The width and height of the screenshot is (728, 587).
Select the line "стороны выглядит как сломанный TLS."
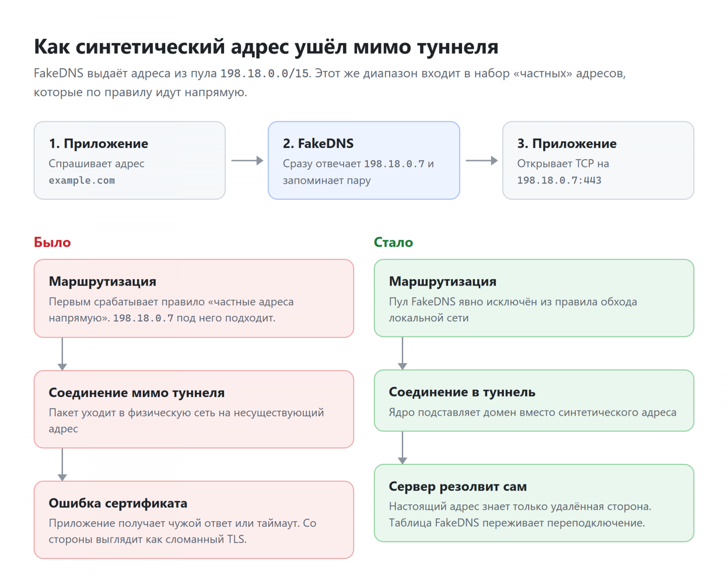point(148,539)
